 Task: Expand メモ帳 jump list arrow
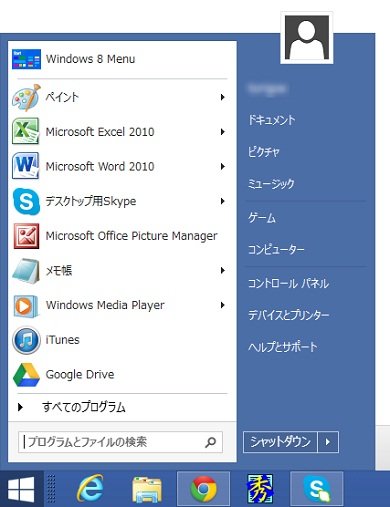[x=222, y=270]
